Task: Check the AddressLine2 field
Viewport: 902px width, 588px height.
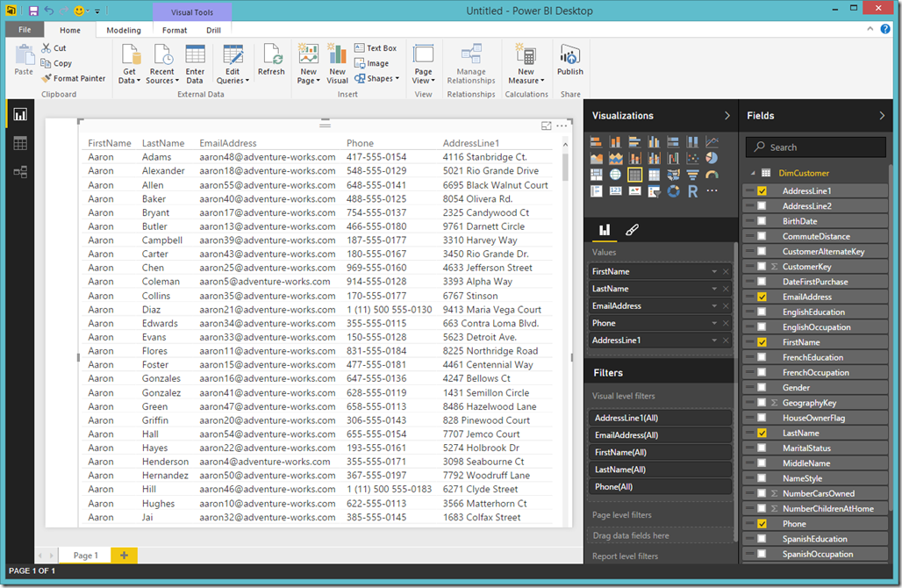Action: click(x=762, y=206)
